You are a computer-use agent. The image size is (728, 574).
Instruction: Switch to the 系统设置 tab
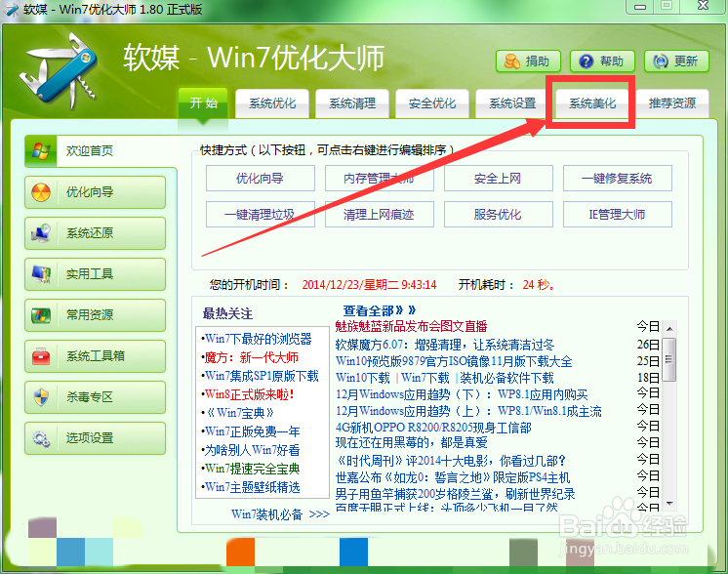[512, 103]
